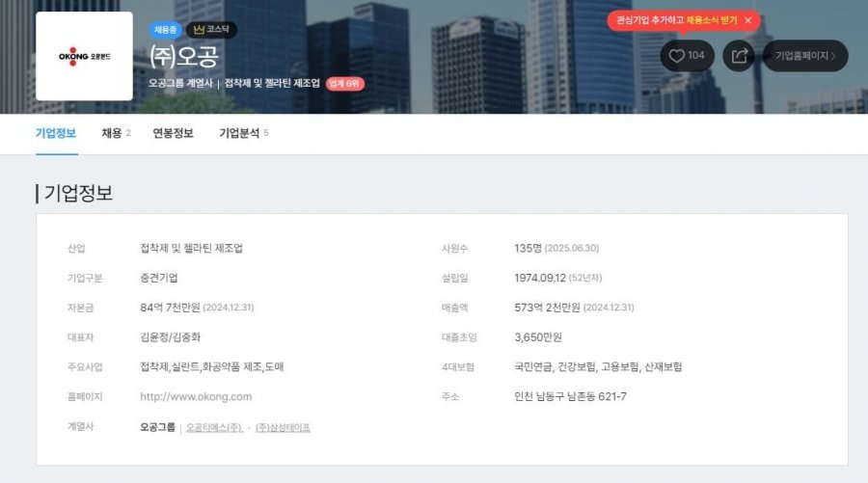Click the 오공티에스(주) affiliate link

point(214,427)
